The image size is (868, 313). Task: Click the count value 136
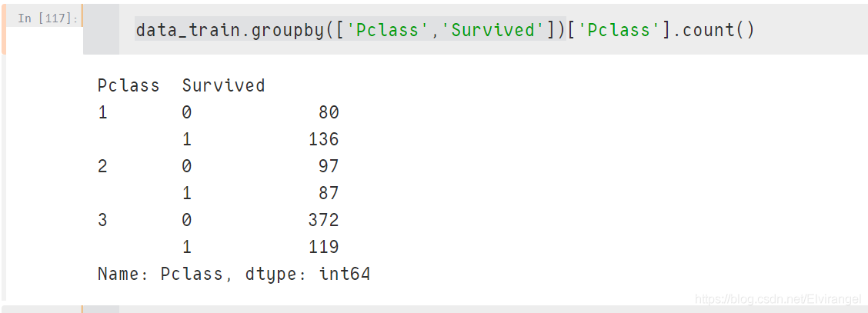(x=323, y=139)
